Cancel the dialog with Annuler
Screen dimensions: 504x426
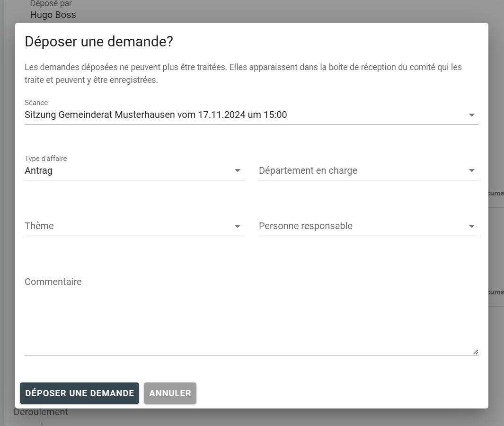tap(170, 393)
